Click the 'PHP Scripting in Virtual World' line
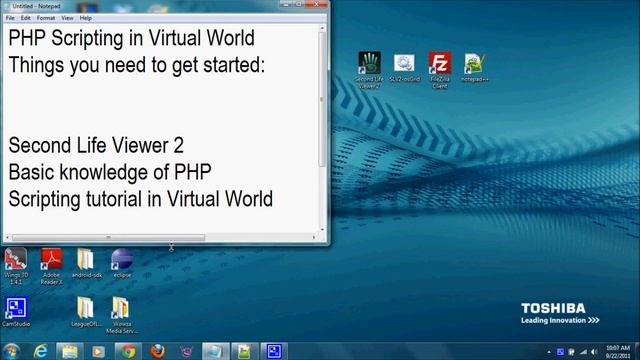 [131, 38]
